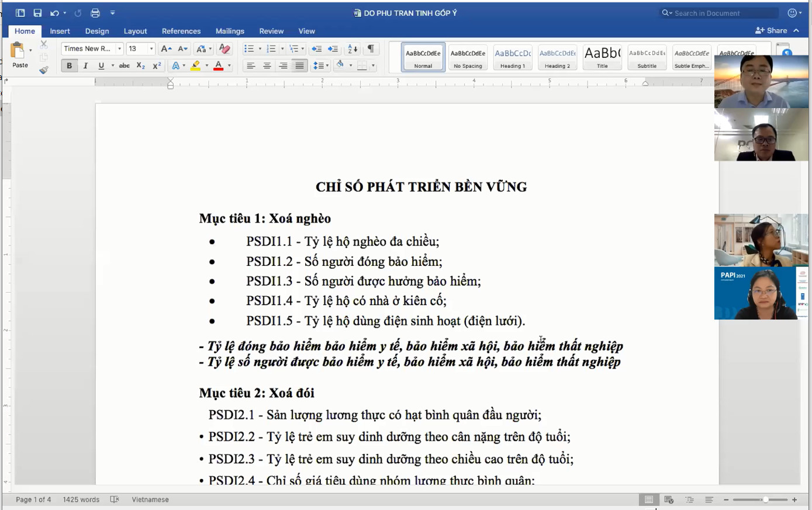
Task: Toggle Bold formatting button
Action: click(x=69, y=66)
